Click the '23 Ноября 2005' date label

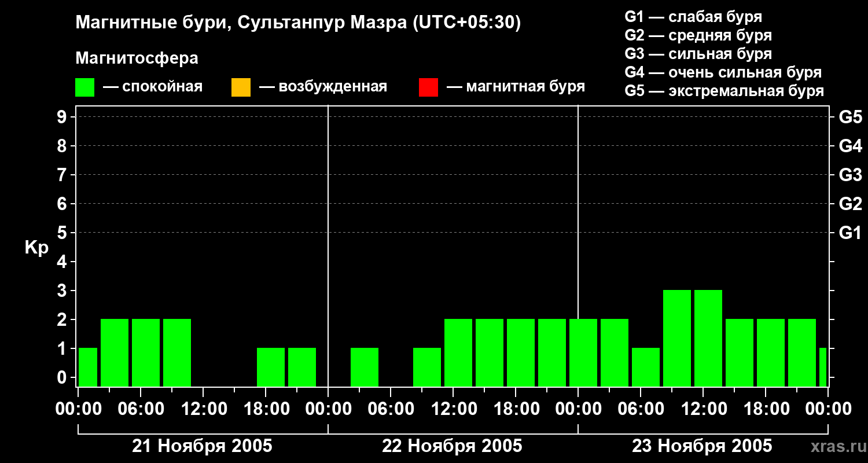pos(702,446)
